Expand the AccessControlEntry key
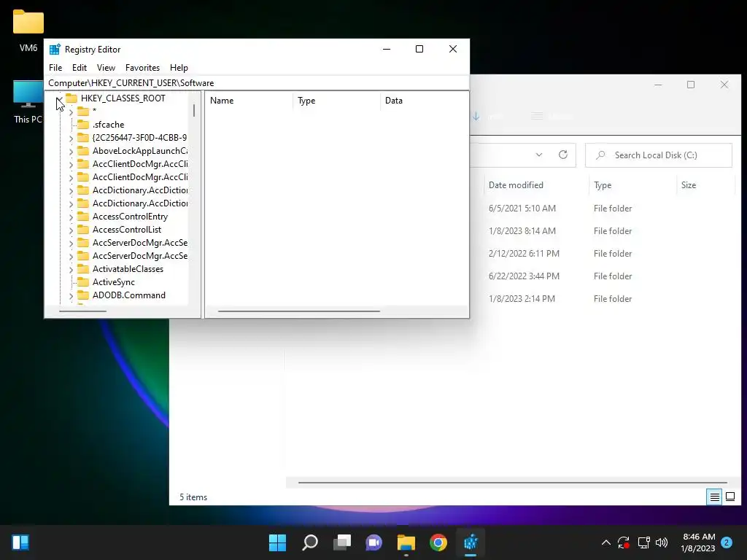The image size is (747, 560). pyautogui.click(x=71, y=217)
